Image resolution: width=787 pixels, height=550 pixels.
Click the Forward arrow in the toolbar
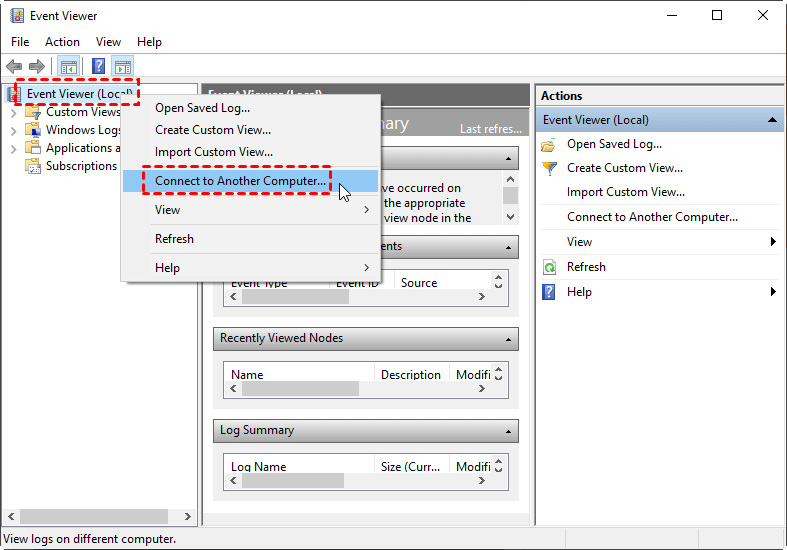coord(36,67)
